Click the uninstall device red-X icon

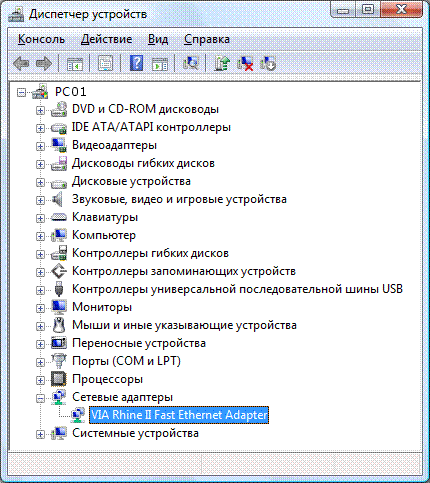point(245,63)
